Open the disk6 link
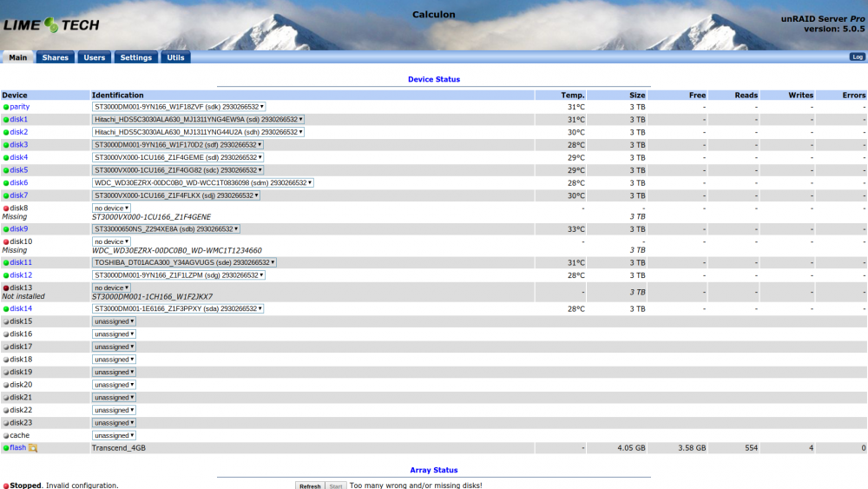The height and width of the screenshot is (489, 868). 18,182
